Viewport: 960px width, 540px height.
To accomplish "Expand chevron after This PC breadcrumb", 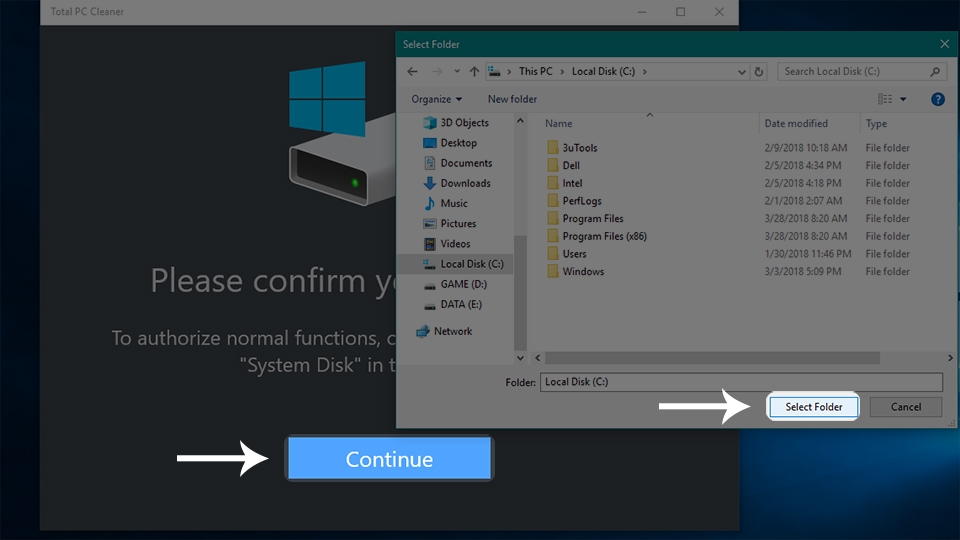I will coord(562,72).
